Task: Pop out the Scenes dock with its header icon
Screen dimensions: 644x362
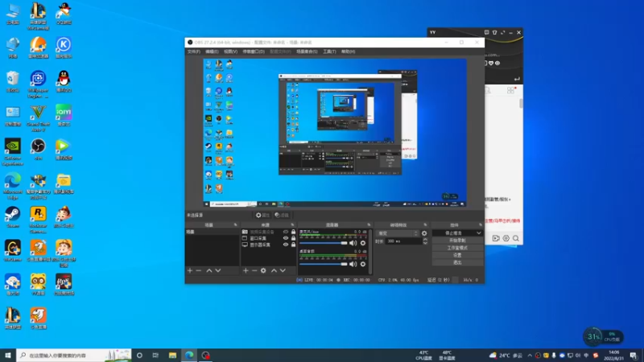Action: [235, 225]
